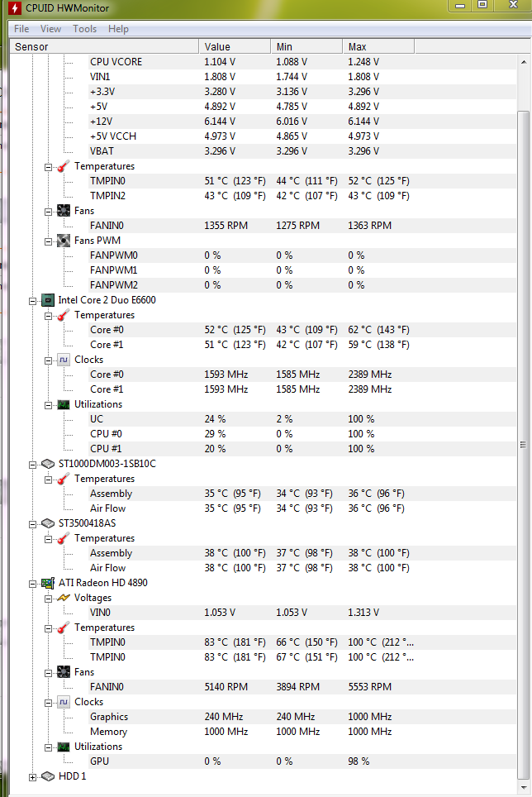Open the View menu
532x797 pixels.
pyautogui.click(x=50, y=29)
